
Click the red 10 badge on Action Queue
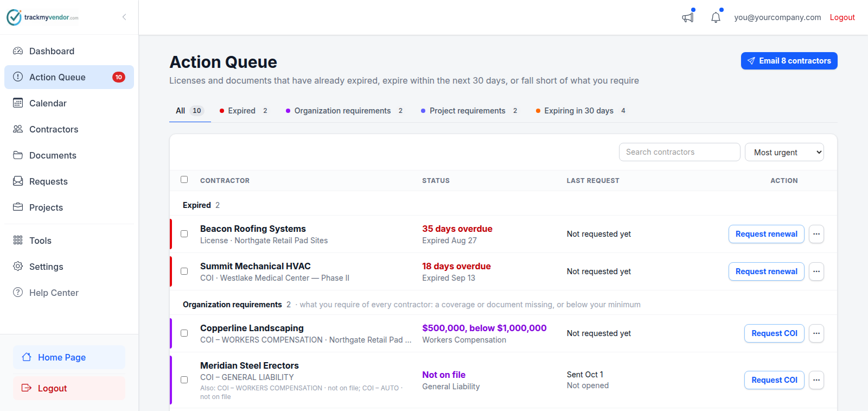pos(119,77)
